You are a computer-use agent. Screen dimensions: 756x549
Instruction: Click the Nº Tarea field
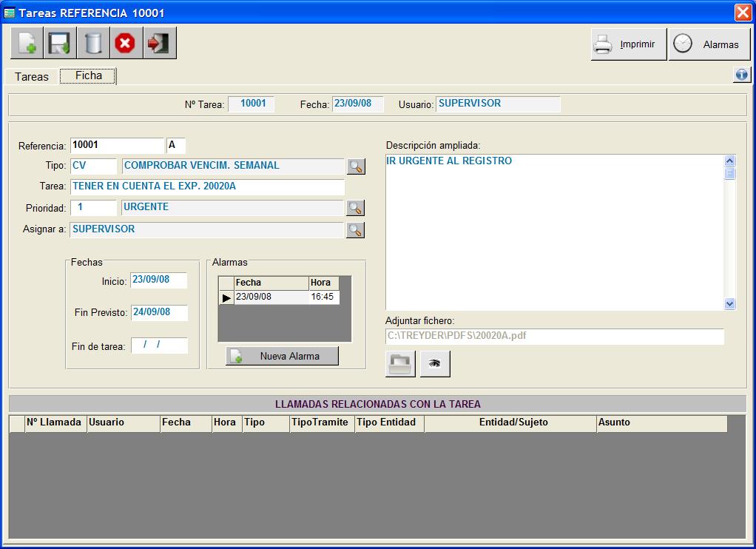(x=252, y=104)
